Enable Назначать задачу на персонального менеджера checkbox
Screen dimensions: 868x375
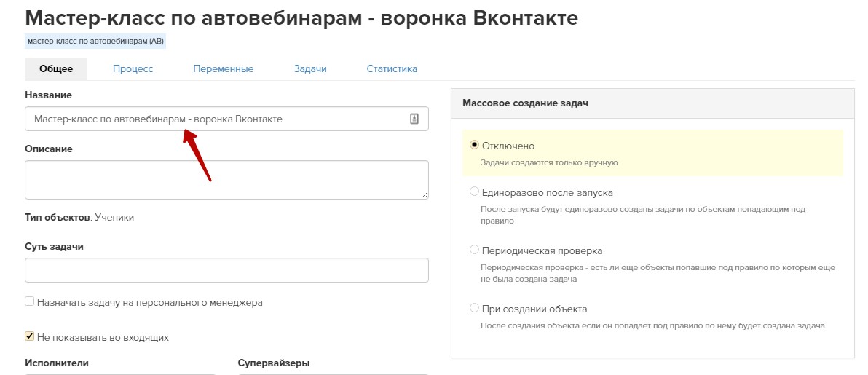pos(30,301)
